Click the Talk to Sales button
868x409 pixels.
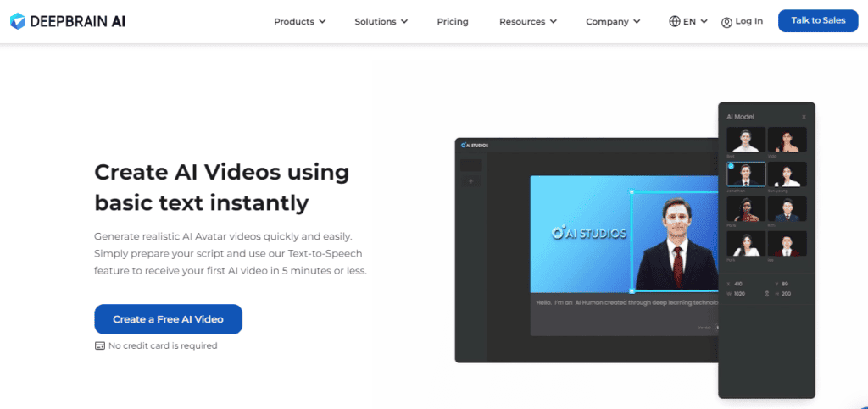coord(818,21)
